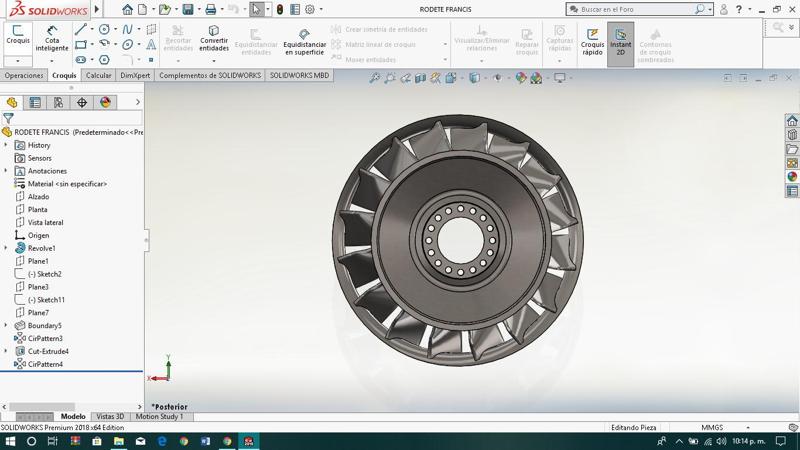Expand the History tree node
Screen dimensions: 800x450
[6, 145]
